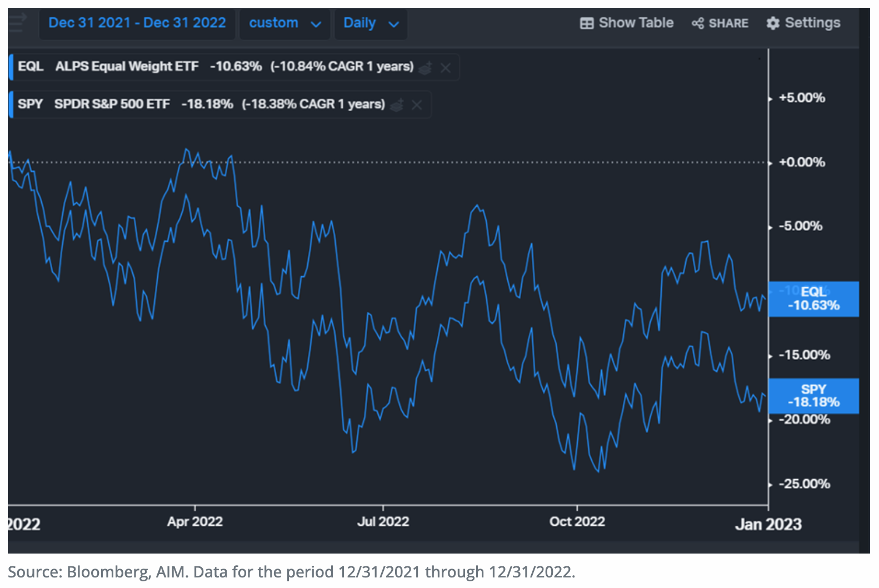Click the EQL -10.63% axis price tag
This screenshot has width=879, height=588.
(813, 299)
